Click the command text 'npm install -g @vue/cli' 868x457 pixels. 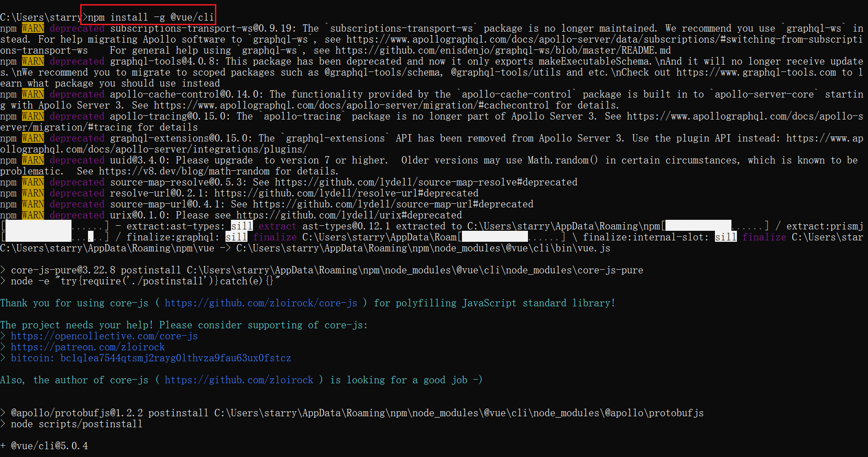(x=151, y=17)
